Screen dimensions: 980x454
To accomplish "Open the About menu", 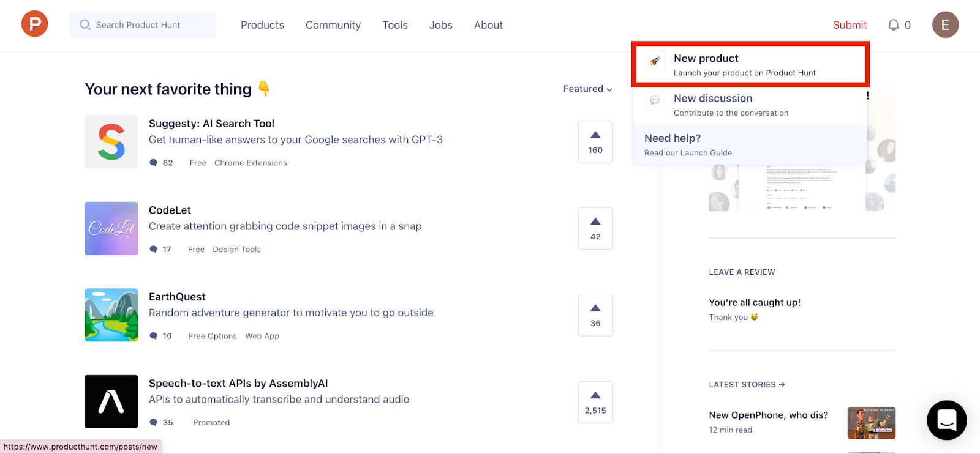I will point(488,25).
